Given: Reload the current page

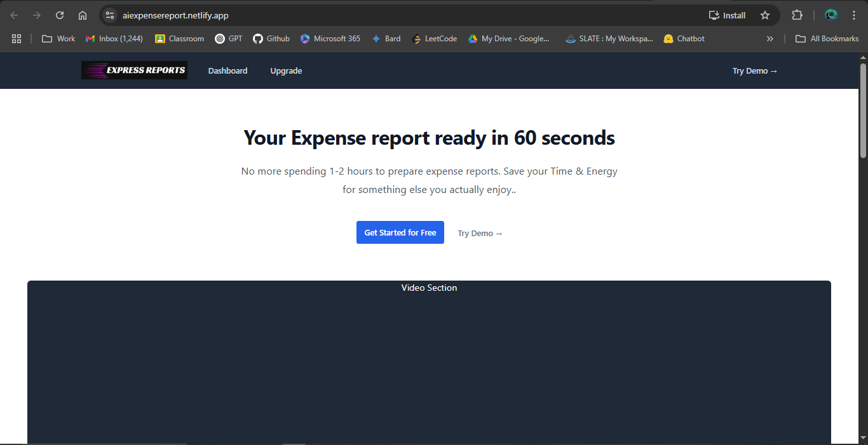Looking at the screenshot, I should (x=59, y=15).
